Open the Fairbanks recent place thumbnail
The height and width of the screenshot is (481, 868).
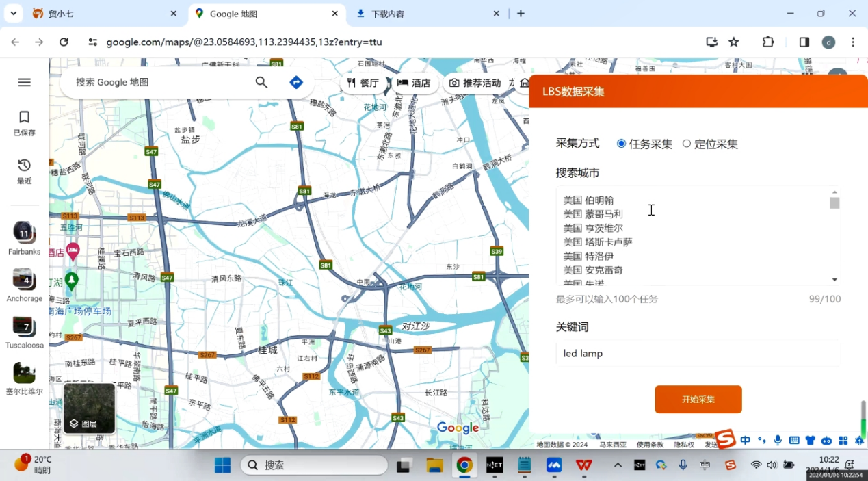pyautogui.click(x=25, y=238)
